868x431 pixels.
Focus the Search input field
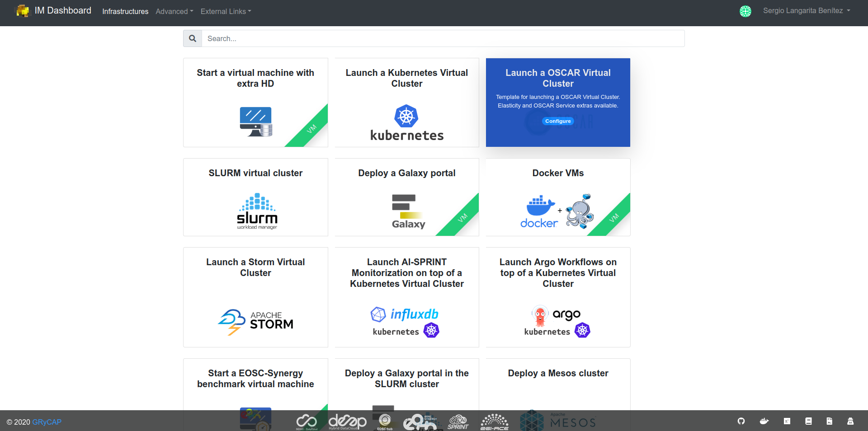point(443,38)
